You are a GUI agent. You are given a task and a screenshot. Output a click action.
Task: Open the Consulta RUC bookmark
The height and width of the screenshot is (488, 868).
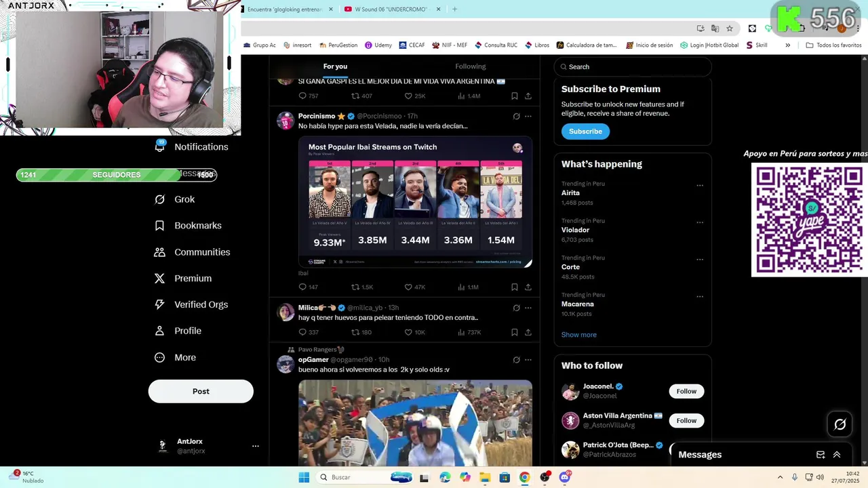(496, 45)
